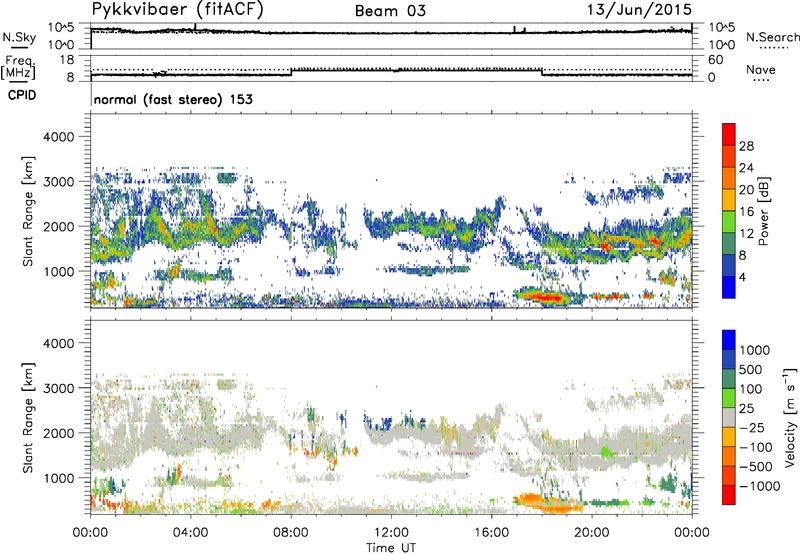The width and height of the screenshot is (800, 554).
Task: Click the '1000' tick in the velocity panel
Action: coord(58,478)
